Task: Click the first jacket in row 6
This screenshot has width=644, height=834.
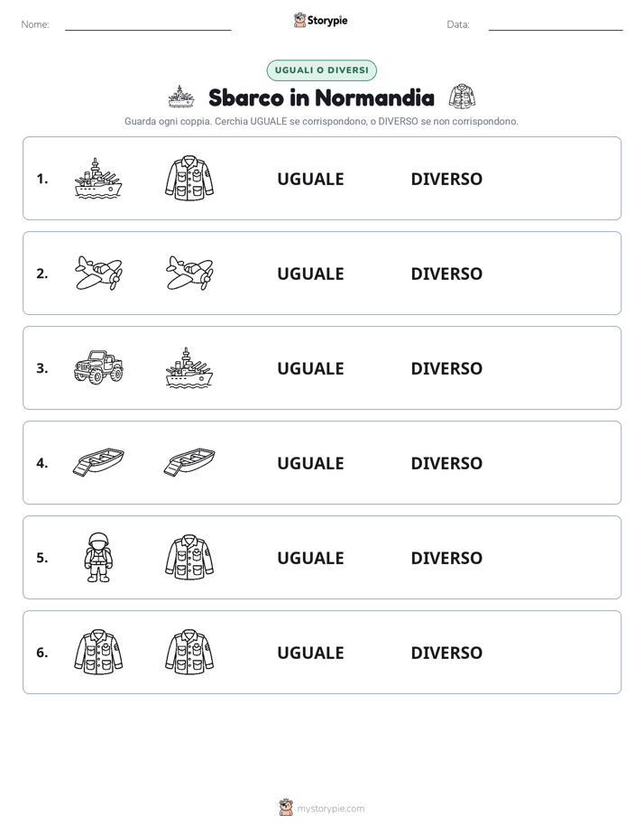Action: (x=98, y=652)
